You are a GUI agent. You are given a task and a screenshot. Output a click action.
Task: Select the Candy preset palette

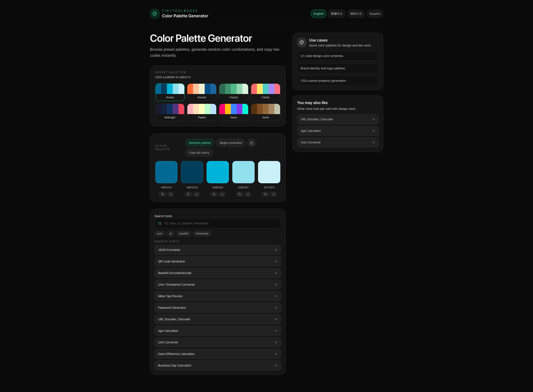coord(266,92)
